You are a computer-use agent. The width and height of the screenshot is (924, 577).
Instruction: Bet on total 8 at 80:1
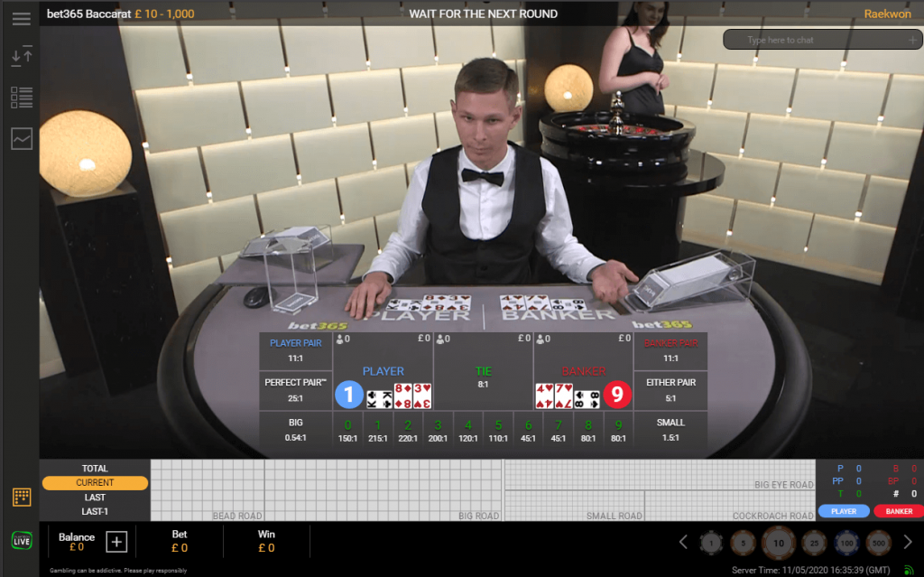(588, 431)
